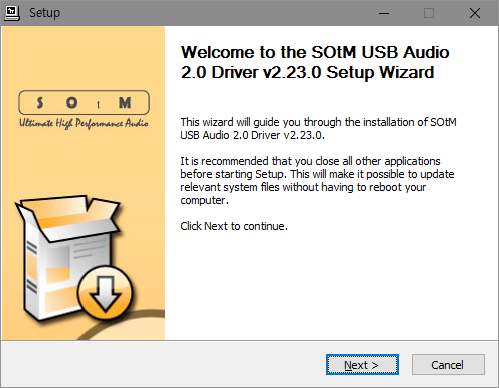Click the Setup installer icon in title bar
The width and height of the screenshot is (499, 388).
pyautogui.click(x=12, y=13)
